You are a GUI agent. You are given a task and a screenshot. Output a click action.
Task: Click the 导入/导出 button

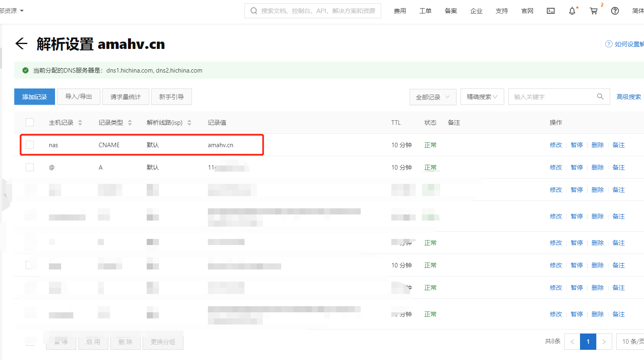click(x=79, y=97)
